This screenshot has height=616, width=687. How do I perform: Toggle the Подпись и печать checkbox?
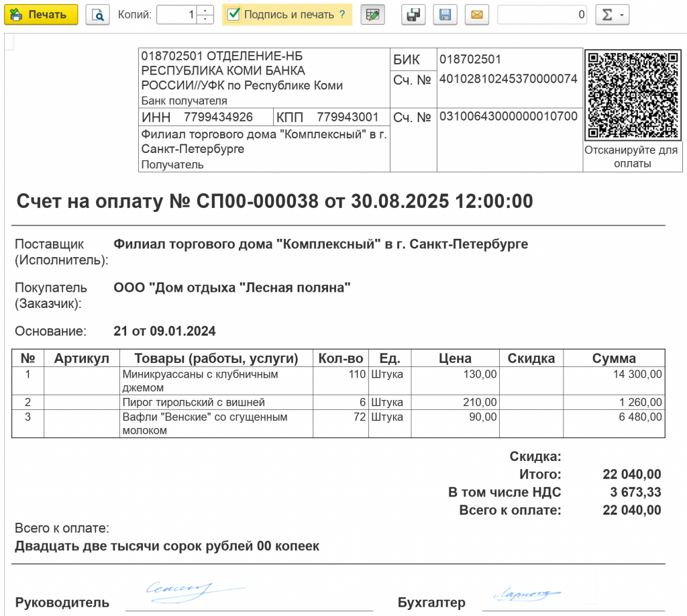click(233, 14)
